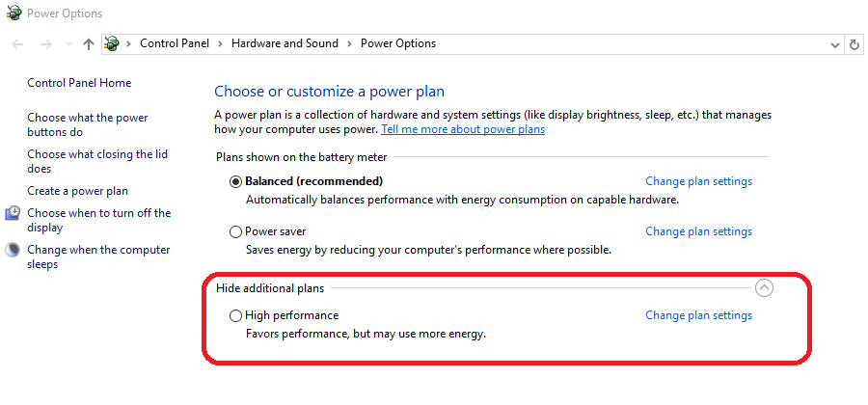Go forward with the right arrow
The width and height of the screenshot is (868, 405).
coord(46,44)
